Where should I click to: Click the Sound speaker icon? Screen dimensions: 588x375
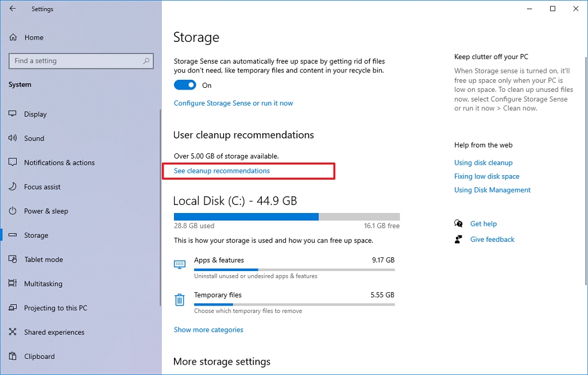[13, 138]
